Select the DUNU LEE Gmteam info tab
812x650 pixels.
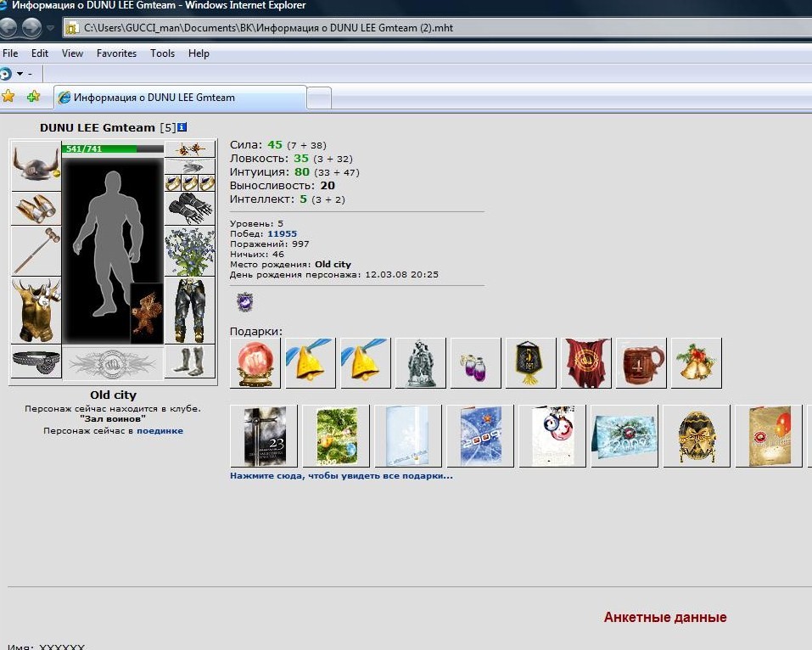180,98
